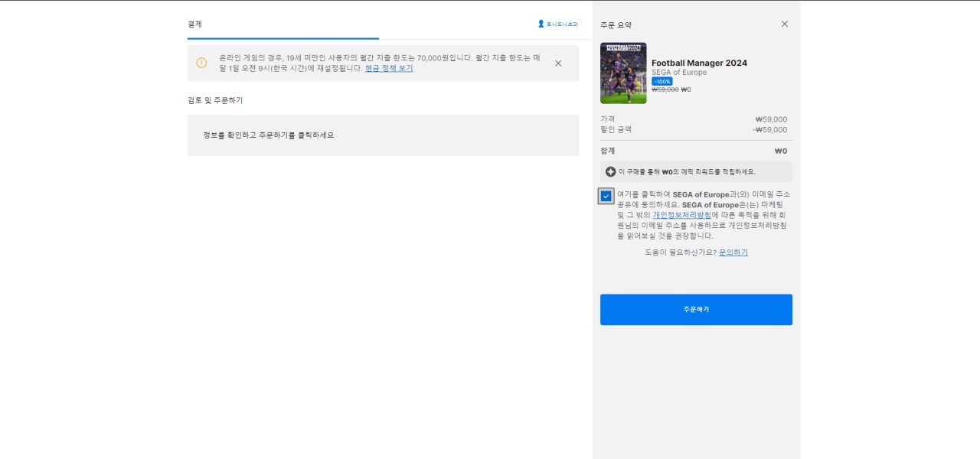
Task: Click the user account profile icon
Action: 541,24
